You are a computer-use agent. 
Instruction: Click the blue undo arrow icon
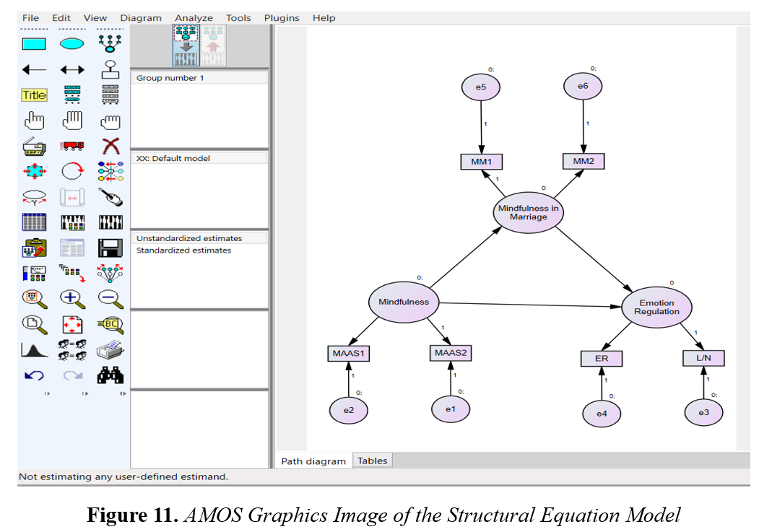(x=33, y=375)
